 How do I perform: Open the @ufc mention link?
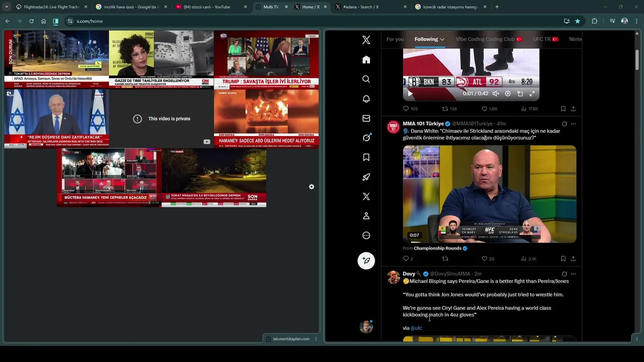(x=416, y=328)
